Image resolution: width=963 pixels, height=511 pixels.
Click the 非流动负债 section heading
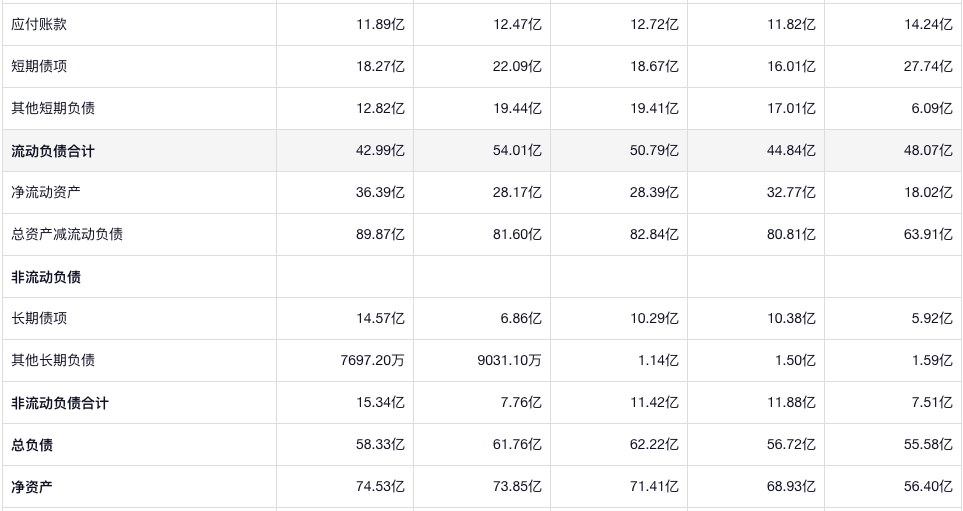click(46, 277)
